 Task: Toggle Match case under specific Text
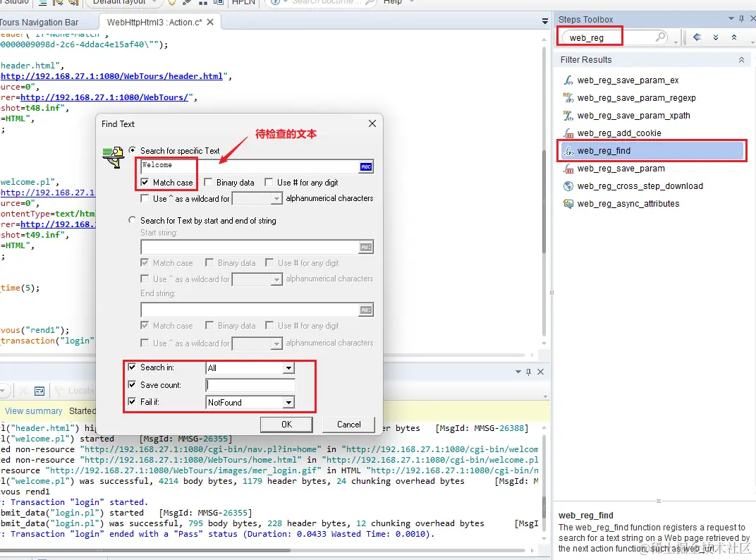[x=145, y=183]
